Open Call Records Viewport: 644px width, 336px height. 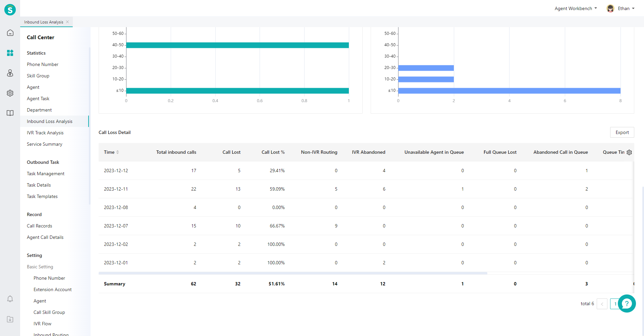40,226
